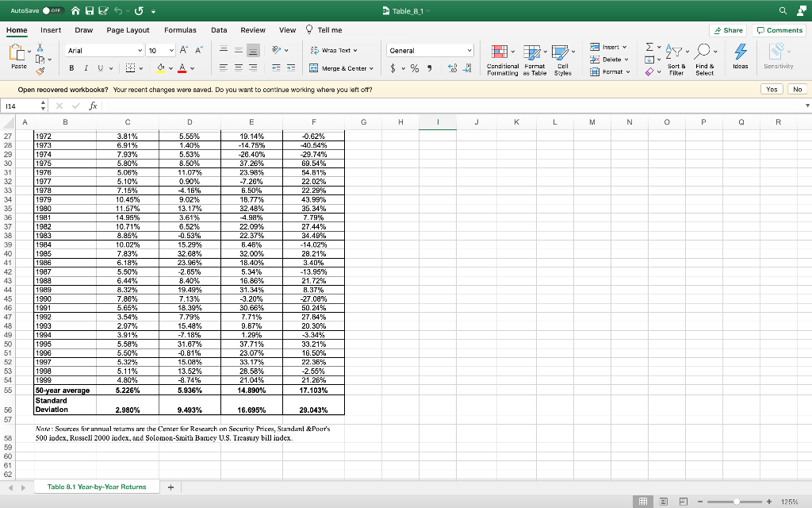Toggle Underline formatting

(x=100, y=68)
